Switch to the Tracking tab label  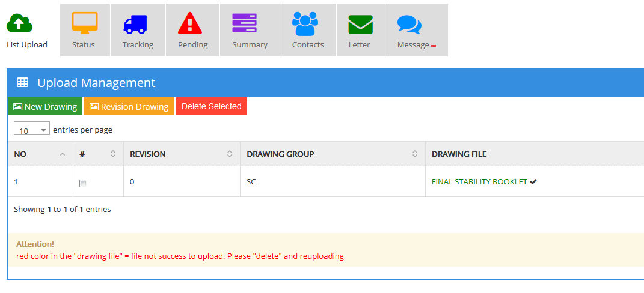[x=138, y=45]
